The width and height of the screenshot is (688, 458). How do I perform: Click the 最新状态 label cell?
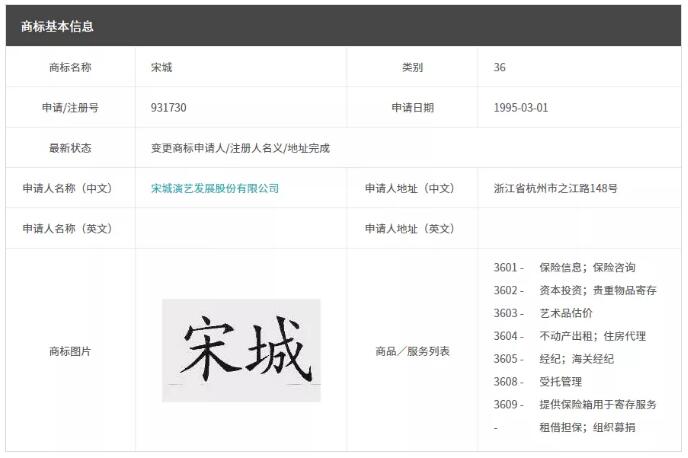[70, 148]
